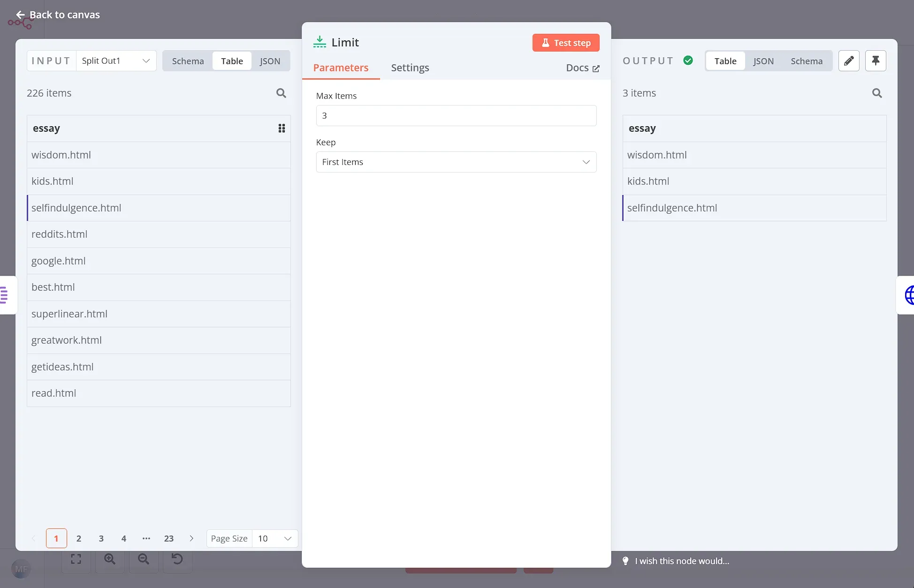This screenshot has height=588, width=914.
Task: Click the pencil edit output icon
Action: 848,61
